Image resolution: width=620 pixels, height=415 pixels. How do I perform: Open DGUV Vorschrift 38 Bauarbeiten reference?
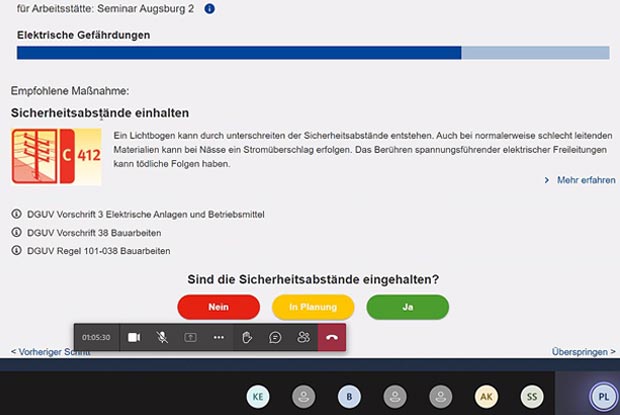(98, 232)
